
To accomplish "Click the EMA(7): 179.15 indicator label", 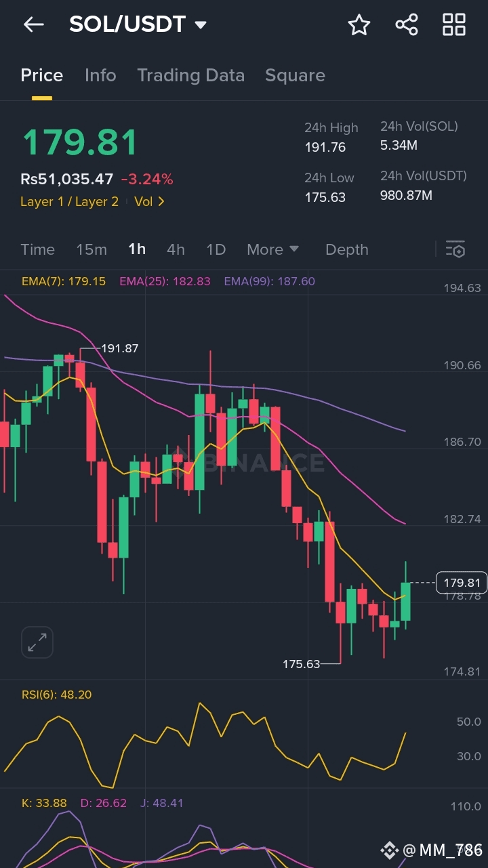I will click(64, 281).
